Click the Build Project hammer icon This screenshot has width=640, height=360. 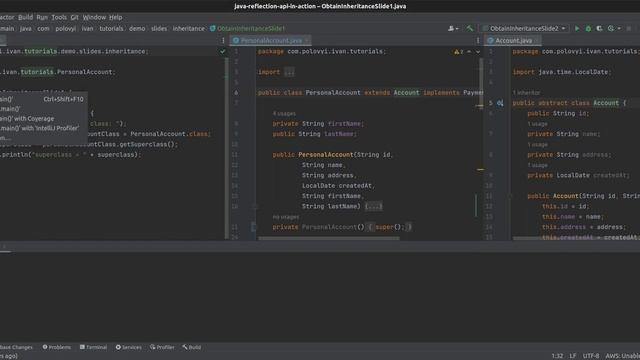470,29
